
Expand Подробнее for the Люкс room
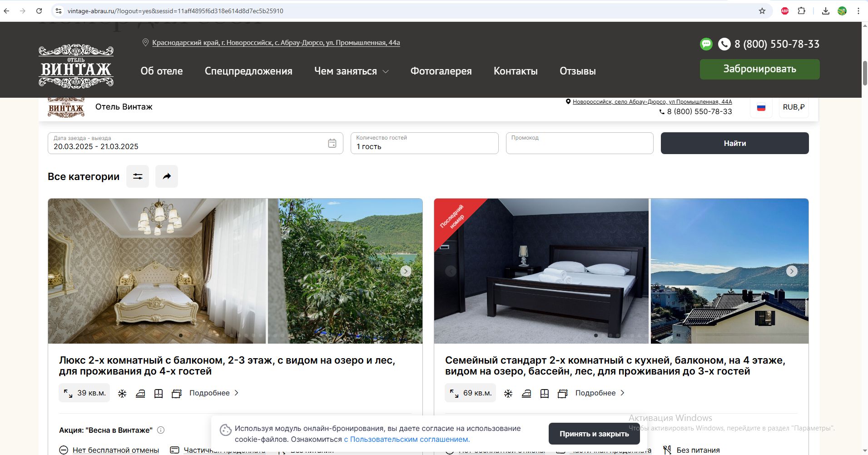[x=214, y=393]
